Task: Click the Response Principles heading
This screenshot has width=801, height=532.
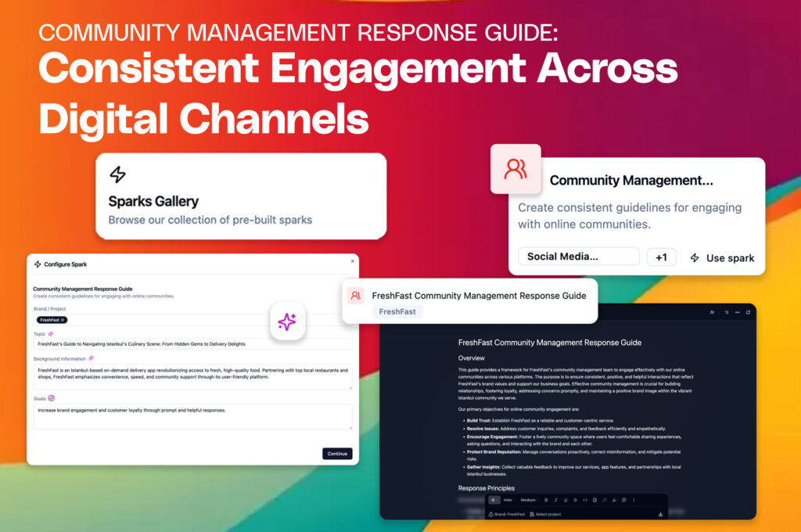Action: pos(487,488)
